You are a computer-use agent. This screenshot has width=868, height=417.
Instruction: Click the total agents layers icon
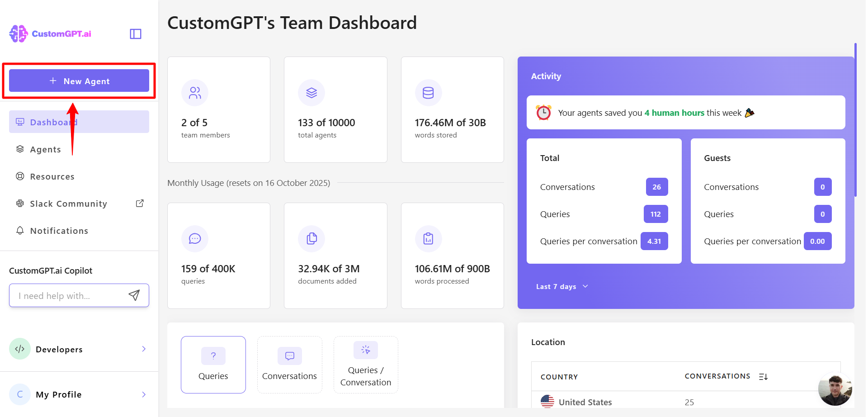click(x=311, y=93)
